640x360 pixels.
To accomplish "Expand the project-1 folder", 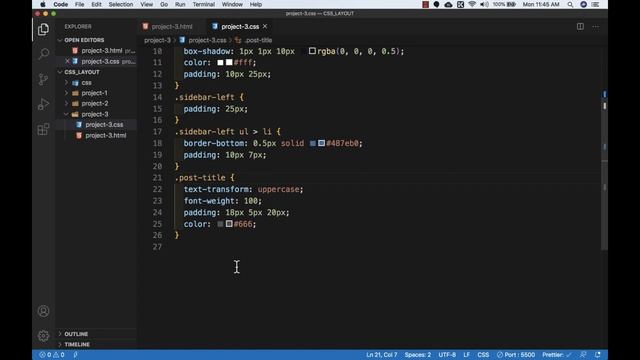I will [x=94, y=93].
